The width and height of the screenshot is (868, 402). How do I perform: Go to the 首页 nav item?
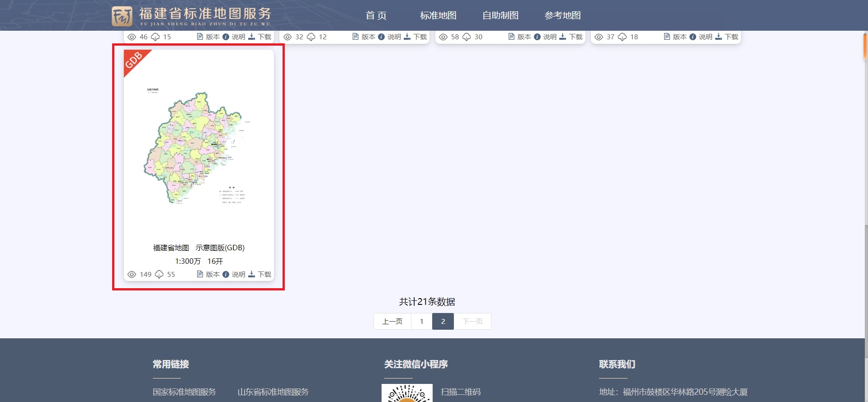[376, 15]
